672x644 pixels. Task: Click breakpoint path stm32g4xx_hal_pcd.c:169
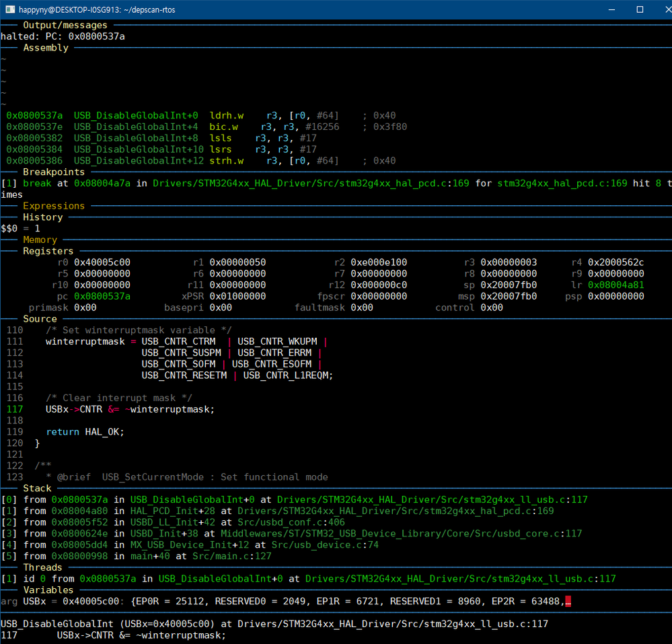pos(311,183)
